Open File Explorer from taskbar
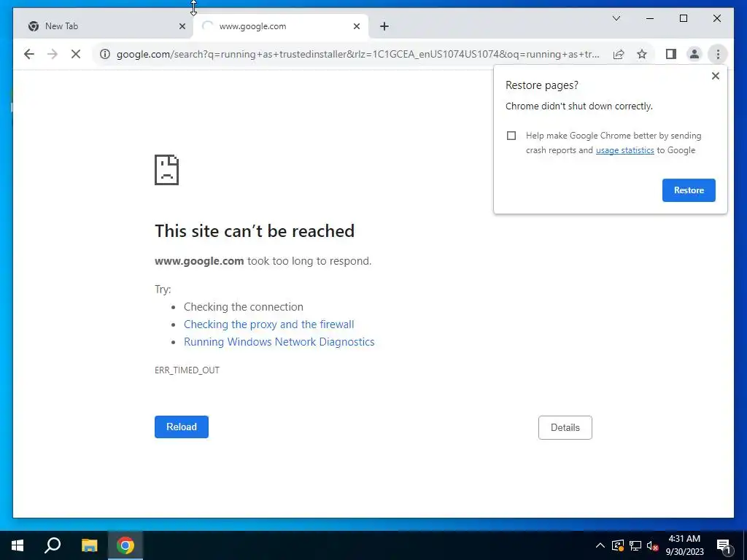Screen dimensions: 747x560 click(x=89, y=545)
